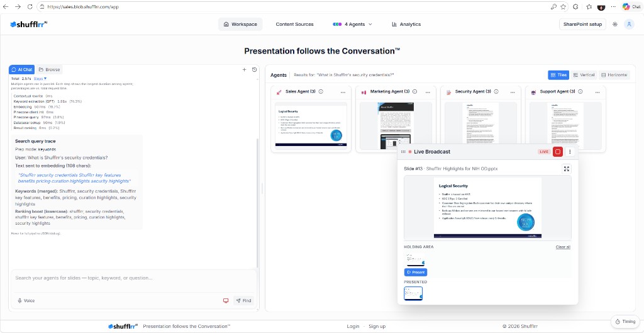
Task: Click Present in holding area
Action: [416, 272]
